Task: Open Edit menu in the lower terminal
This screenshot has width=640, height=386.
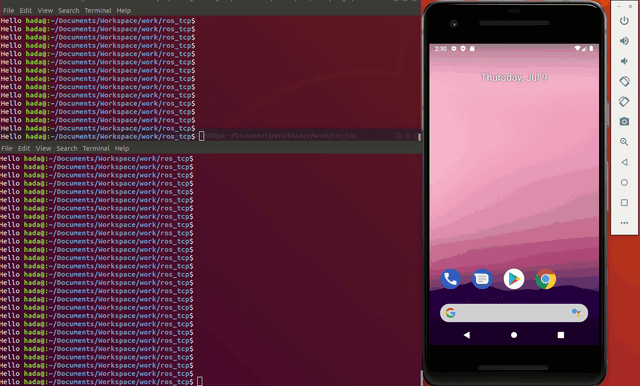Action: (24, 149)
